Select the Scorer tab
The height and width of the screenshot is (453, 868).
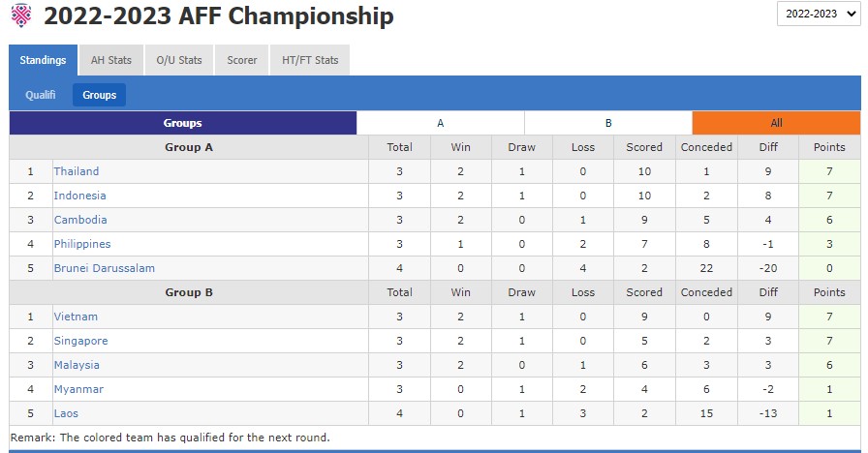242,60
